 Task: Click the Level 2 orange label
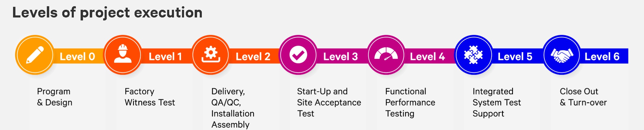(253, 57)
